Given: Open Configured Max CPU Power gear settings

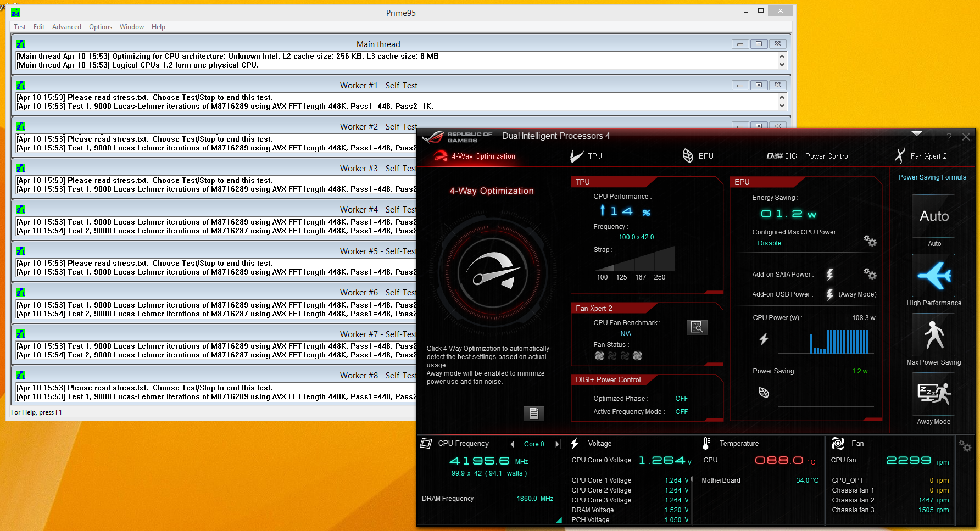Looking at the screenshot, I should coord(870,241).
